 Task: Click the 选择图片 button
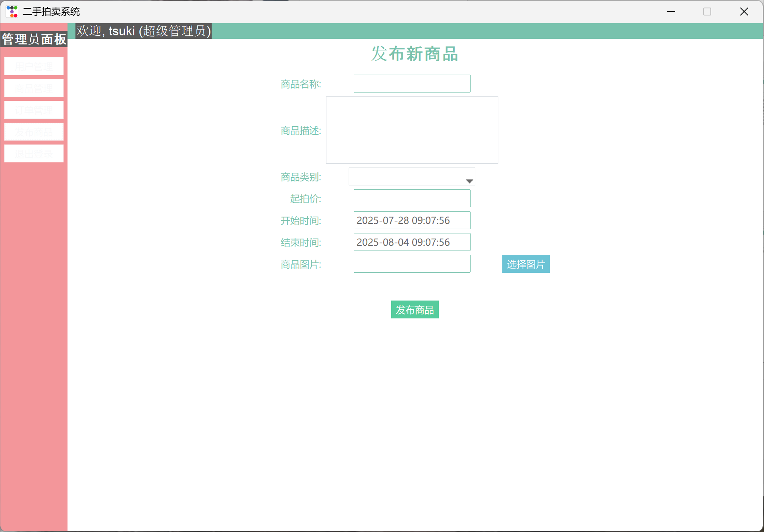click(526, 264)
